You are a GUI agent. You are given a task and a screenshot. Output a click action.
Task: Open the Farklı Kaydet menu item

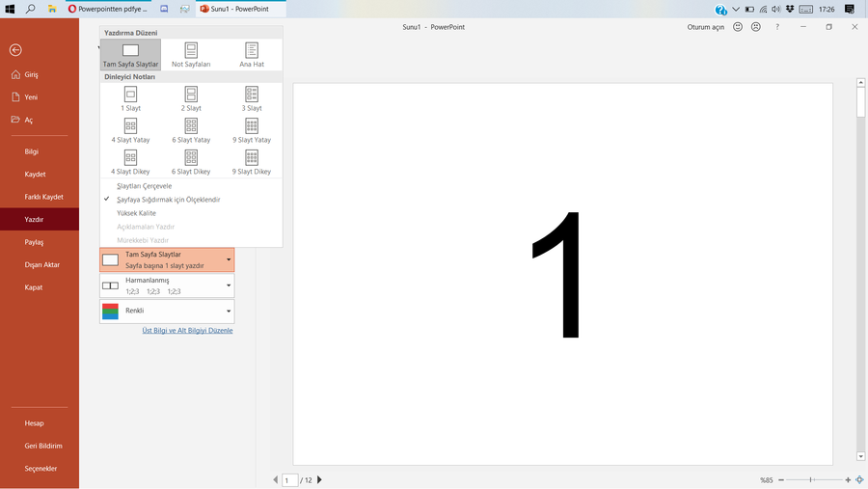point(43,197)
